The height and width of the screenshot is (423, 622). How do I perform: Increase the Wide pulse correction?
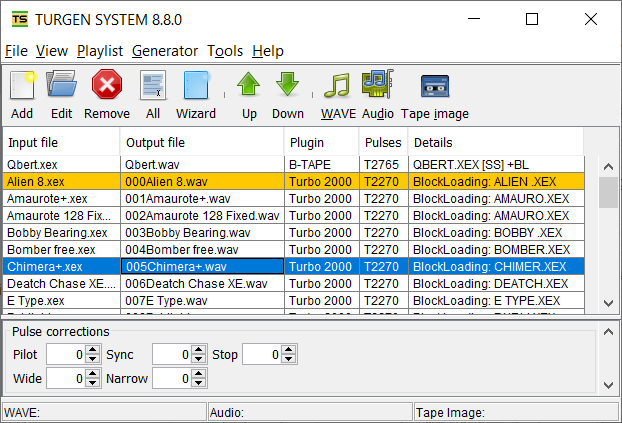click(x=92, y=373)
